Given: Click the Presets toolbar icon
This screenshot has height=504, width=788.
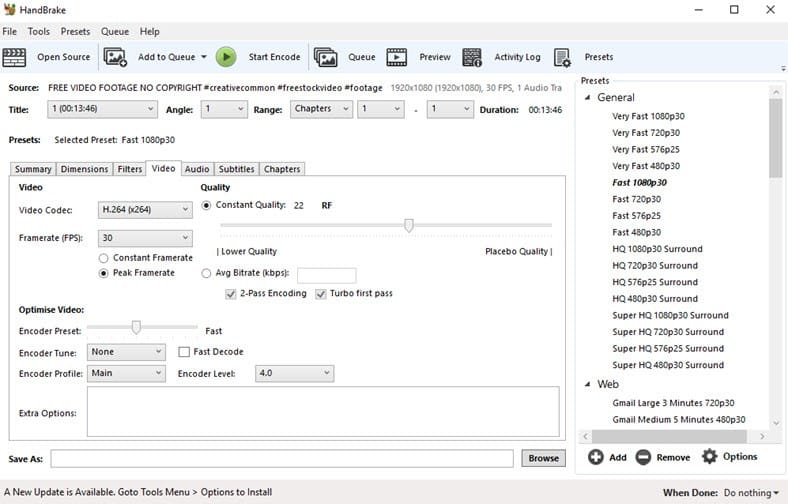Looking at the screenshot, I should coord(563,57).
